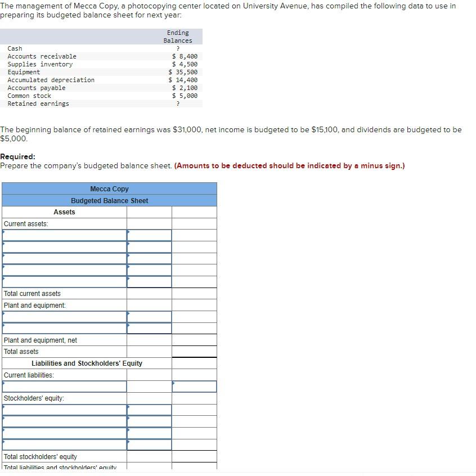Screen dimensions: 476x476
Task: Click the '$ 5,000' value in Common stock row
Action: [x=185, y=96]
